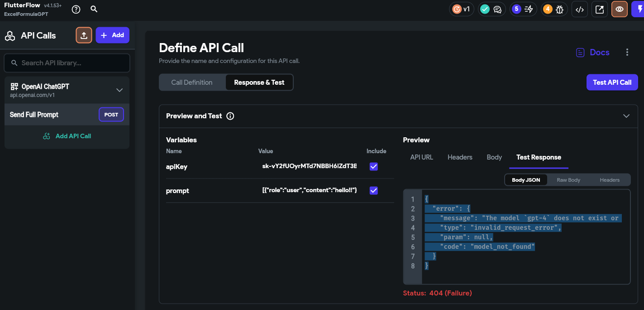Toggle the prompt Include checkbox

(x=374, y=190)
